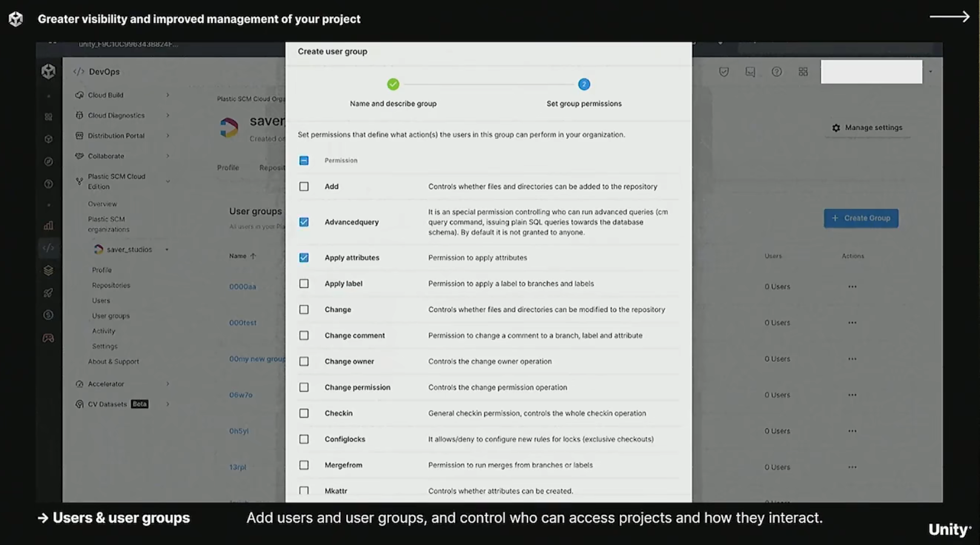This screenshot has height=545, width=980.
Task: Expand the Cloud Build submenu chevron
Action: pyautogui.click(x=168, y=95)
